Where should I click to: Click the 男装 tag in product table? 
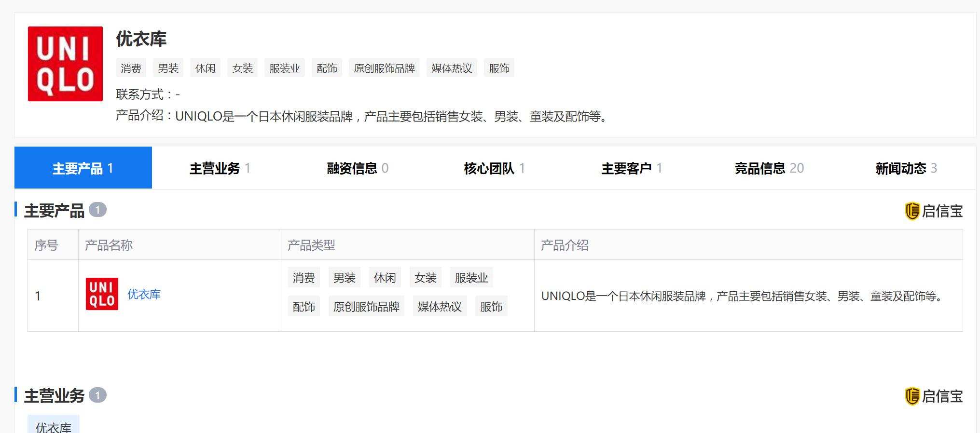345,278
